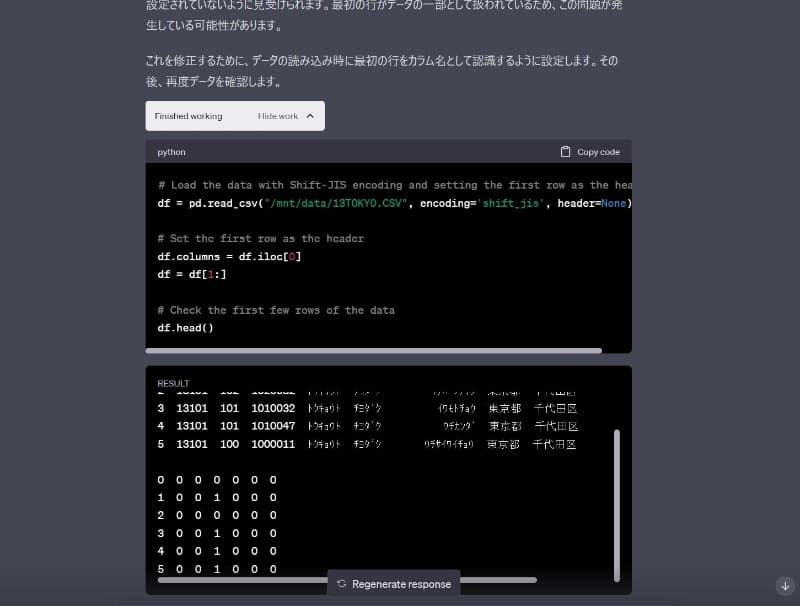Click the Copy code label

pyautogui.click(x=598, y=152)
